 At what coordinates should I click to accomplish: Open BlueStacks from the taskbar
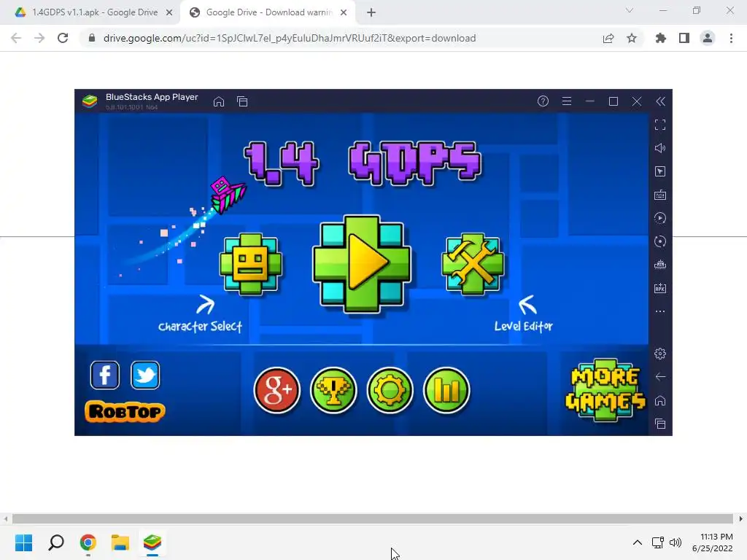click(x=152, y=542)
